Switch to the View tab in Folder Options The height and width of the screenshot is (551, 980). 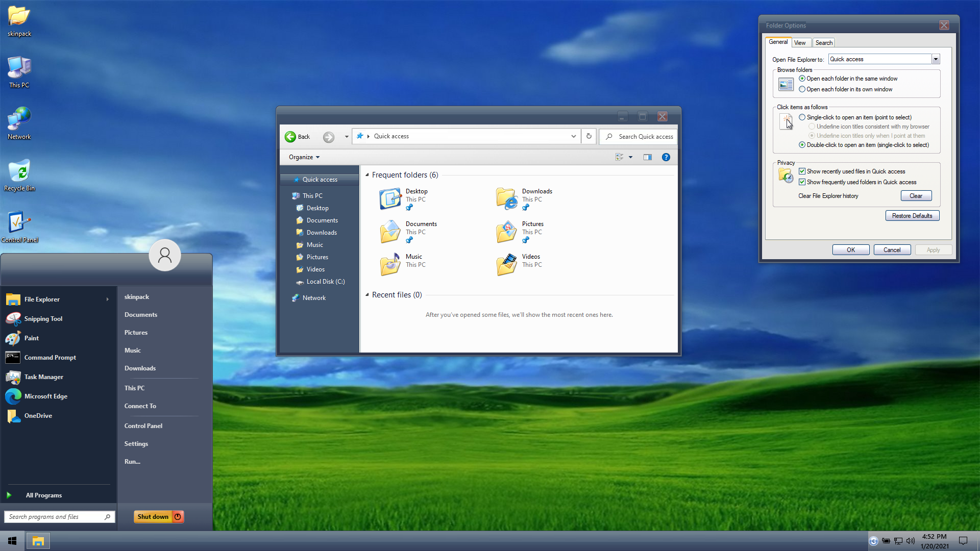(800, 43)
